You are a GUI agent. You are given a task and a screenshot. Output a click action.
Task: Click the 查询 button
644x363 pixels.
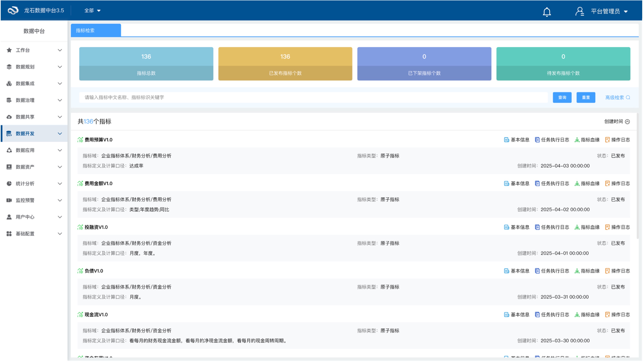click(562, 98)
